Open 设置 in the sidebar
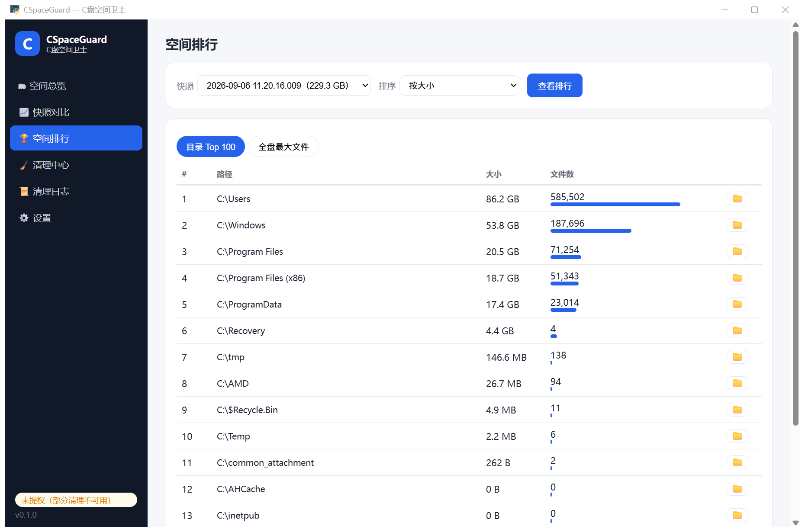The image size is (805, 532). pos(76,218)
